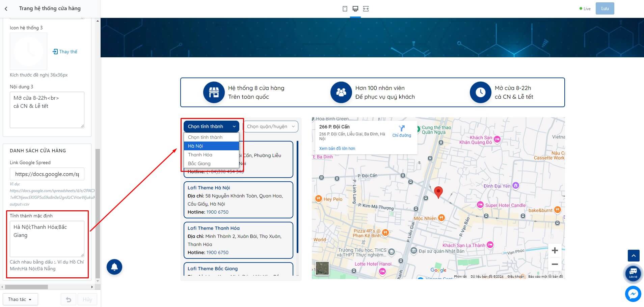Click the DANH SÁCH CỬA HÀNG heading

(38, 151)
